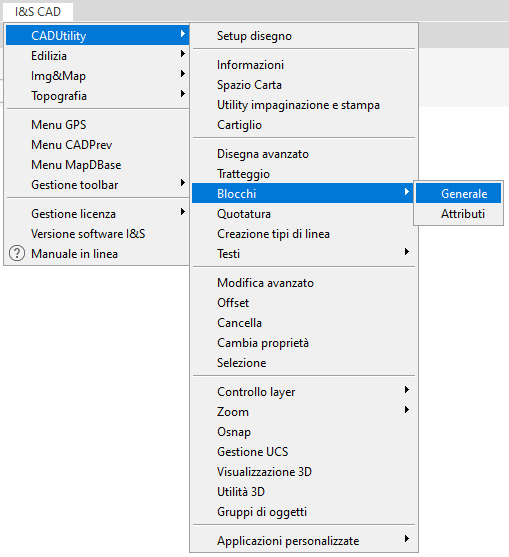Click the arrow next to Gestione toolbar
The height and width of the screenshot is (557, 509).
pyautogui.click(x=183, y=183)
